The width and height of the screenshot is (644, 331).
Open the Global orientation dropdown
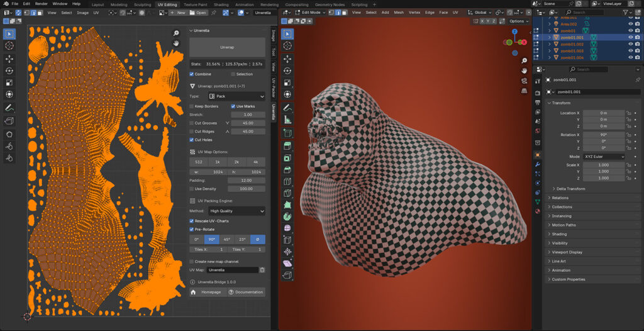(x=479, y=13)
